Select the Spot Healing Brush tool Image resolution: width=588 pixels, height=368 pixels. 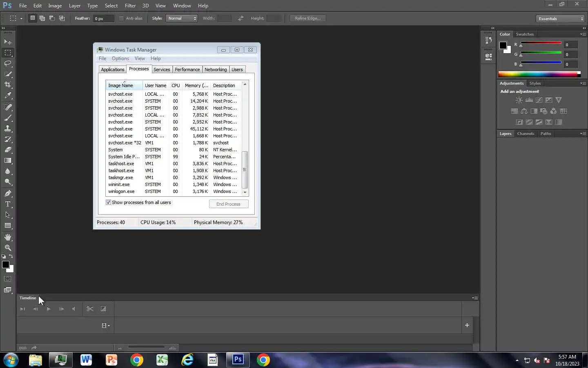point(8,107)
